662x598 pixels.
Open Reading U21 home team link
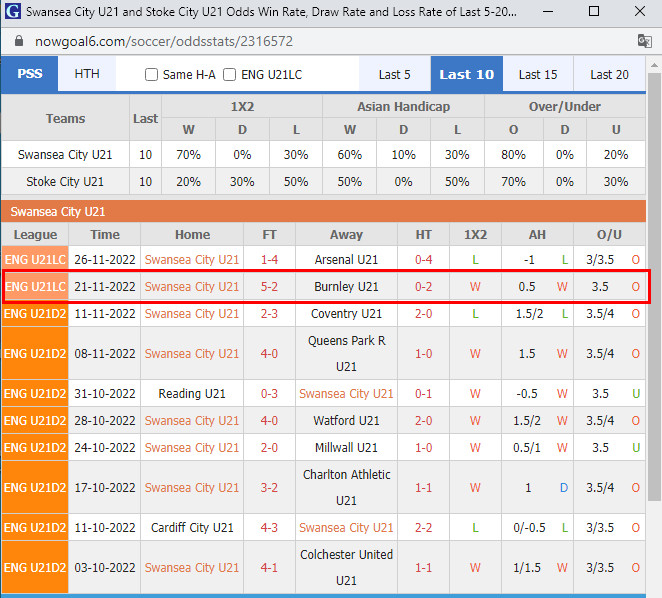(x=192, y=394)
